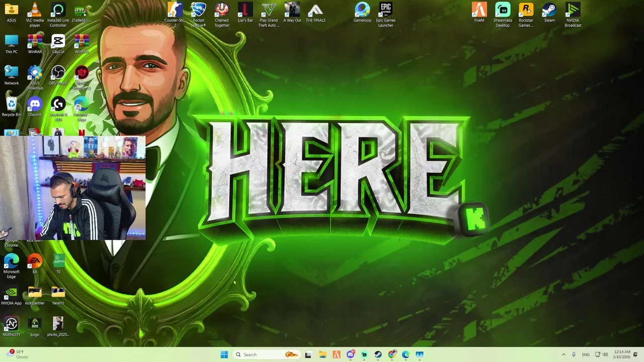Click the microphone tray icon
The image size is (644, 362).
(x=574, y=354)
